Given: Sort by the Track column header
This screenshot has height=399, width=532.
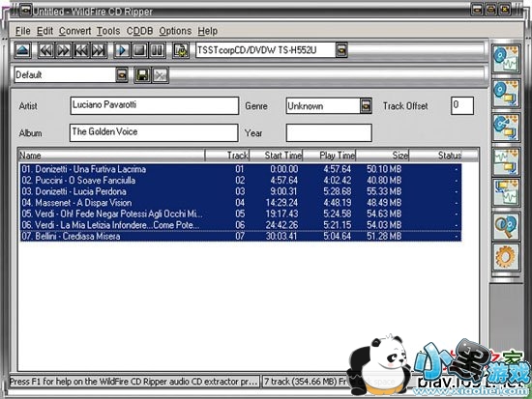Looking at the screenshot, I should coord(227,156).
